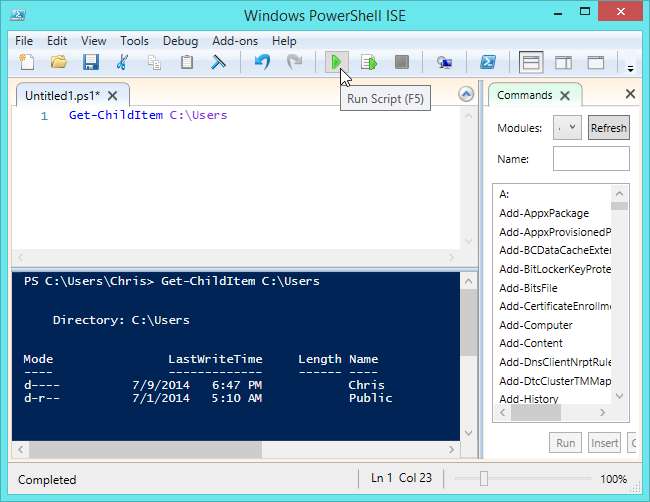Run the script with the green play icon
Image resolution: width=650 pixels, height=502 pixels.
click(336, 62)
